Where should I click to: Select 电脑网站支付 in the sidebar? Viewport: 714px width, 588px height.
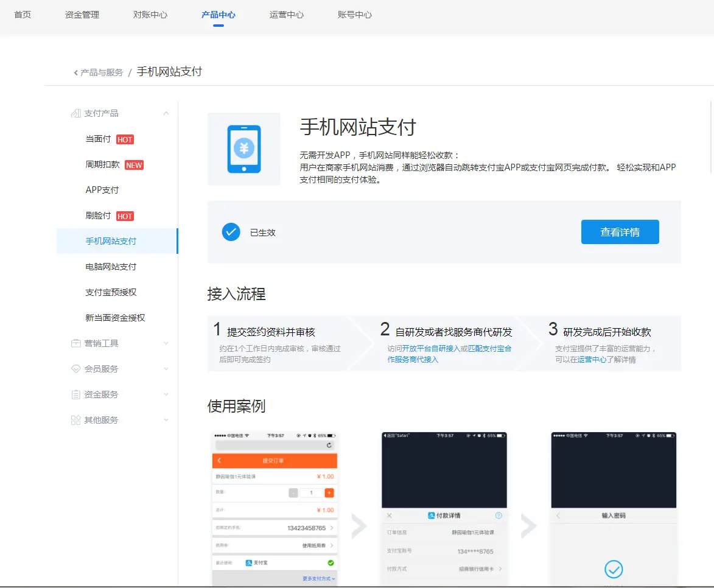pos(111,267)
